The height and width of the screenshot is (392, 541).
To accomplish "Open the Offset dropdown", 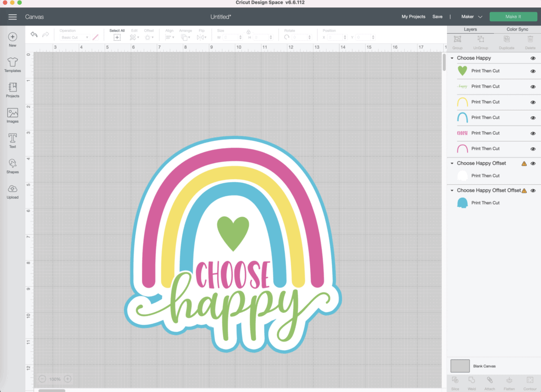I will [x=149, y=38].
